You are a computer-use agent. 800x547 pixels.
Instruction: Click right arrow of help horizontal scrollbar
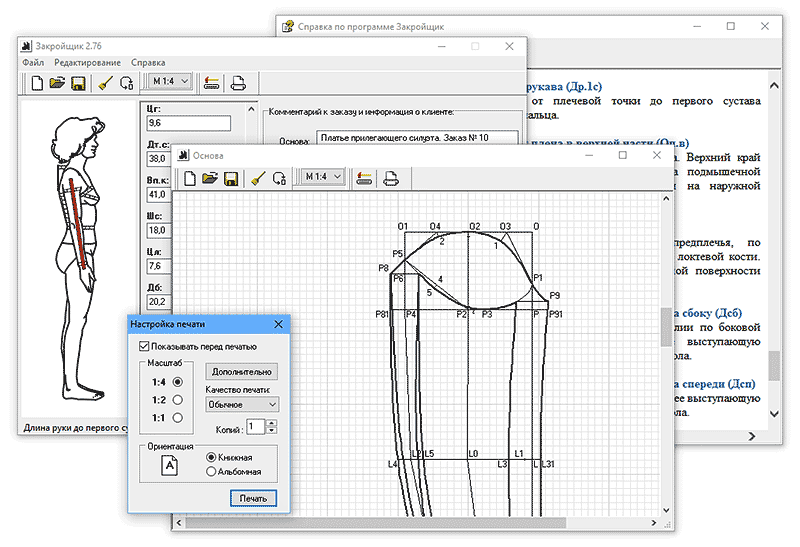752,436
